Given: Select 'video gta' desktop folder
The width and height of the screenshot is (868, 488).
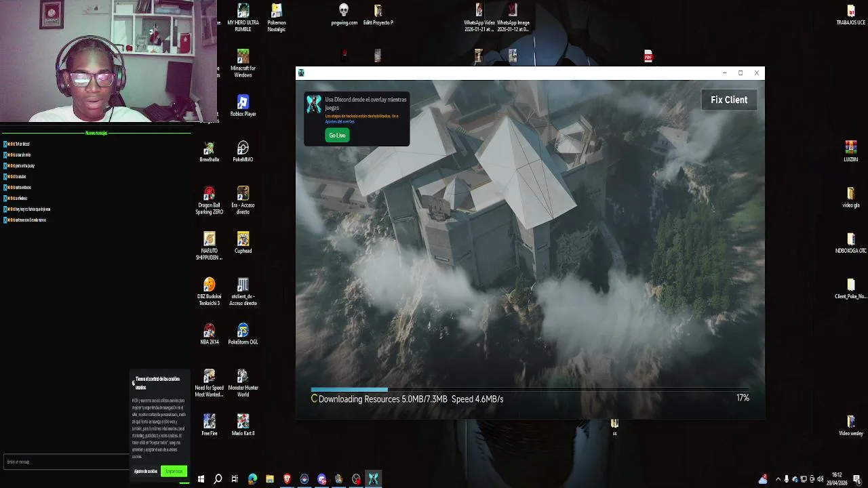Looking at the screenshot, I should tap(850, 197).
